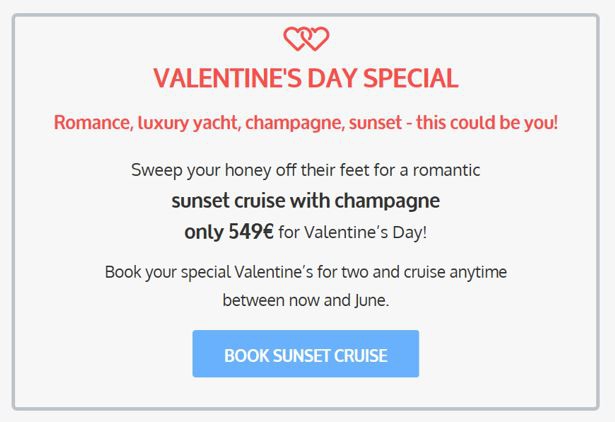
Task: Select the Valentine's Day Special heading
Action: (306, 78)
